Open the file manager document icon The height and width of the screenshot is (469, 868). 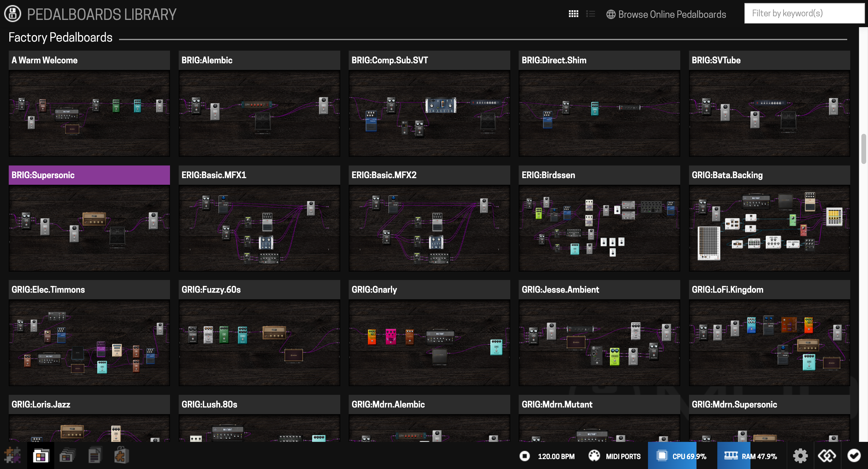tap(94, 456)
